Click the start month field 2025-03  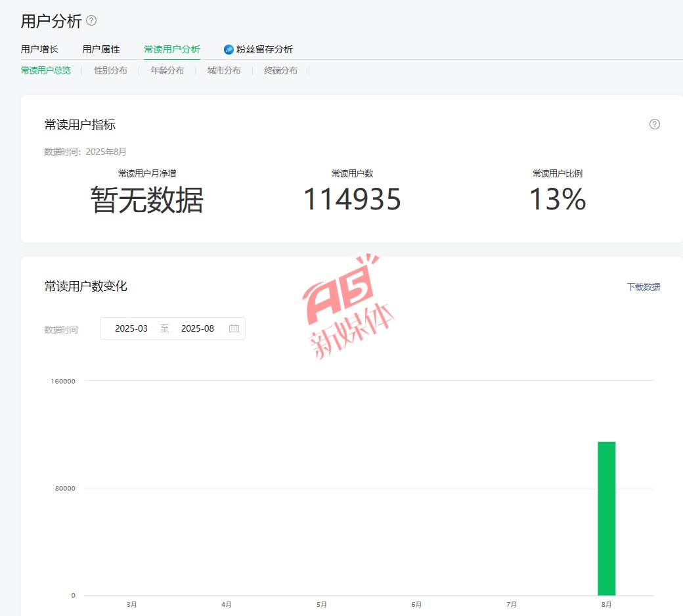[131, 328]
